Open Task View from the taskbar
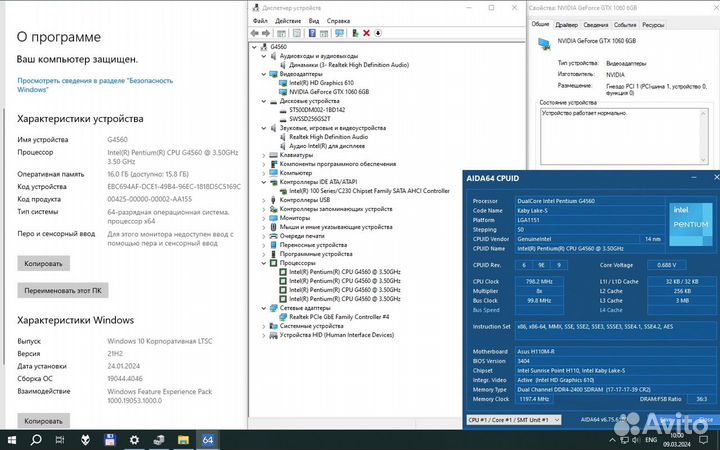The height and width of the screenshot is (450, 720). 60,440
